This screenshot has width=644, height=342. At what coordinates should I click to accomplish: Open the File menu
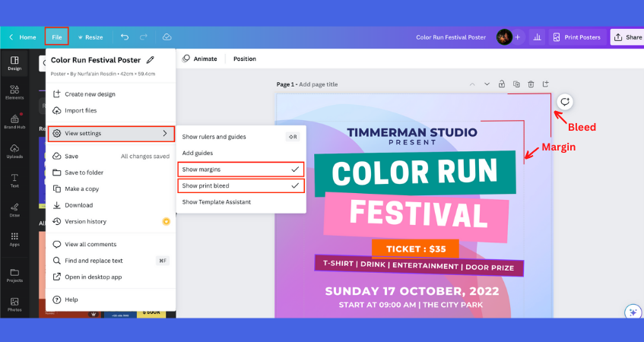(x=56, y=36)
